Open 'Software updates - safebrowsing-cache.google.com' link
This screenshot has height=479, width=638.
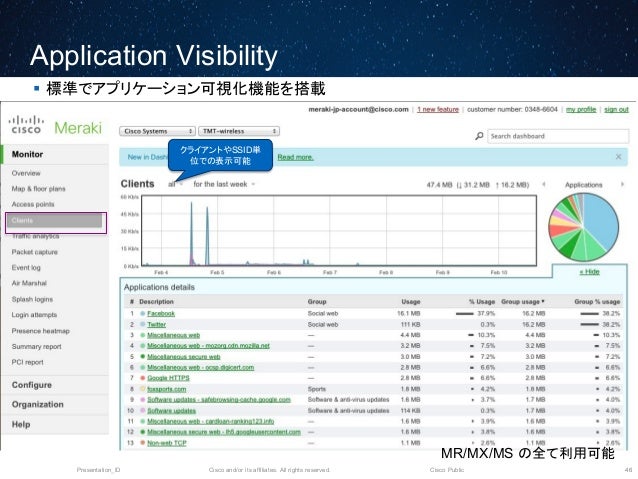pos(219,400)
